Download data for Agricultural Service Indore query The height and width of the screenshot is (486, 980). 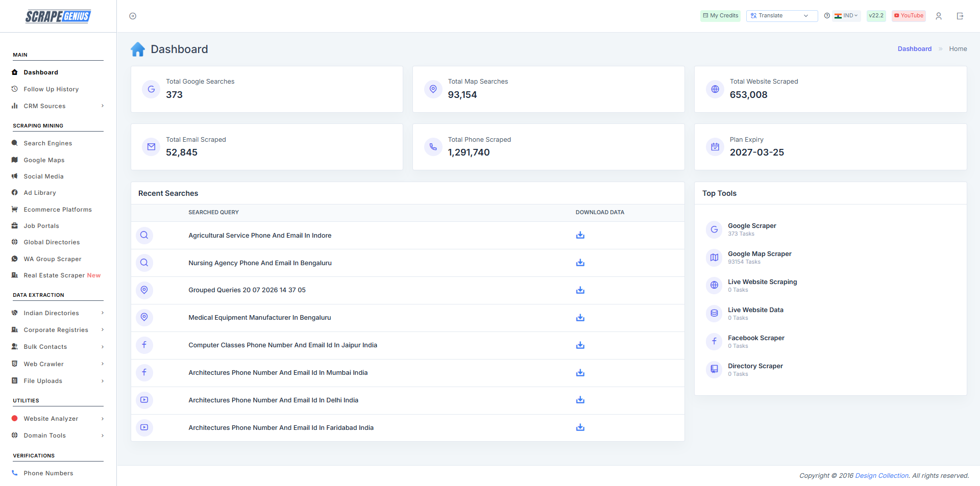pos(580,235)
